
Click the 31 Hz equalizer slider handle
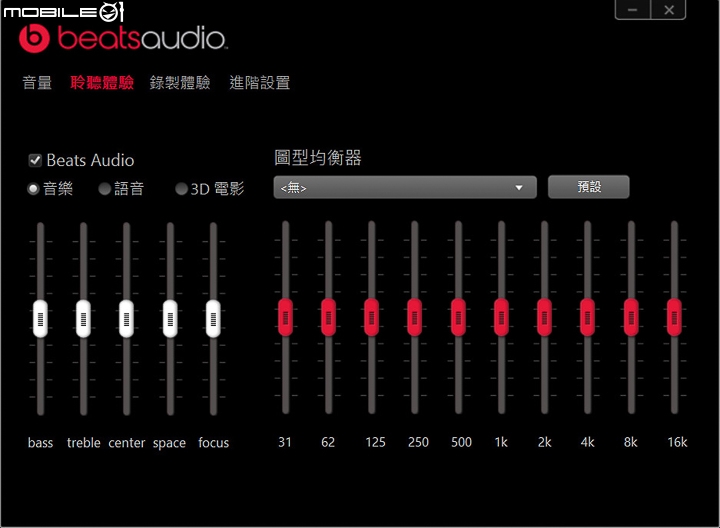click(286, 317)
